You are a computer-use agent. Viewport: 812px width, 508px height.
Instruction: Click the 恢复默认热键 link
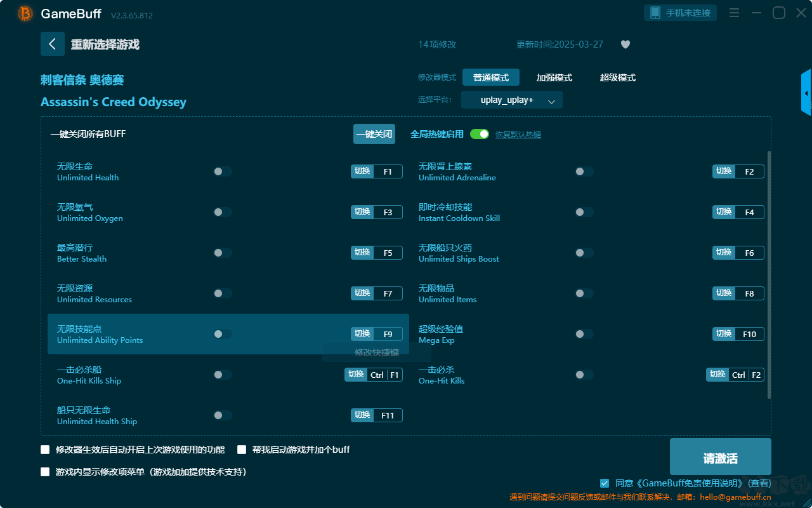[x=518, y=135]
